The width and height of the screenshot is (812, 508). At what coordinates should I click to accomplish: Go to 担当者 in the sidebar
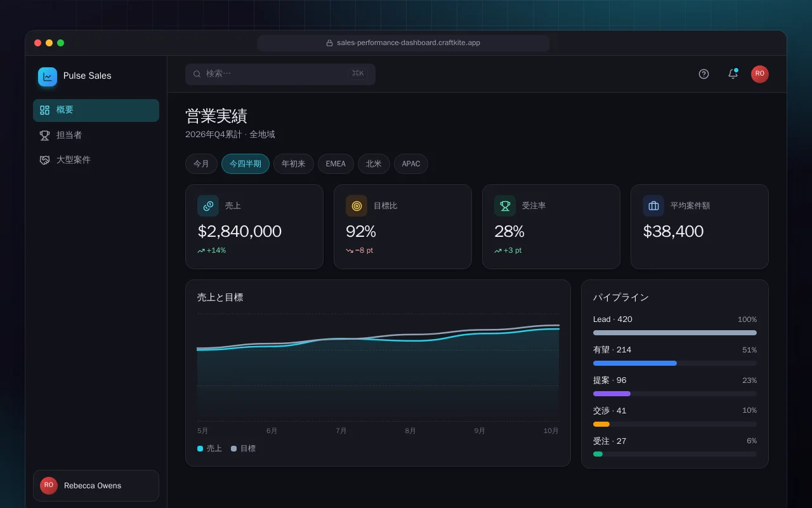[x=96, y=135]
